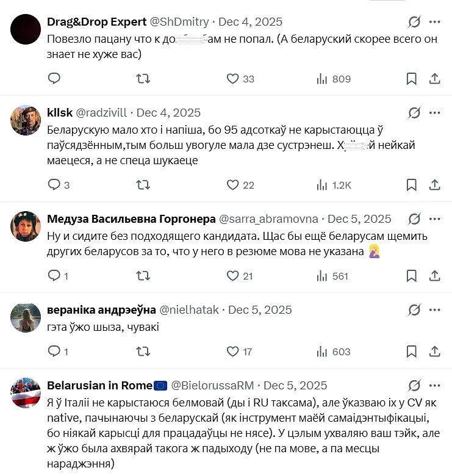Screen dimensions: 452x476
Task: Repost вераніка андрэеўна's tweet
Action: 143,352
